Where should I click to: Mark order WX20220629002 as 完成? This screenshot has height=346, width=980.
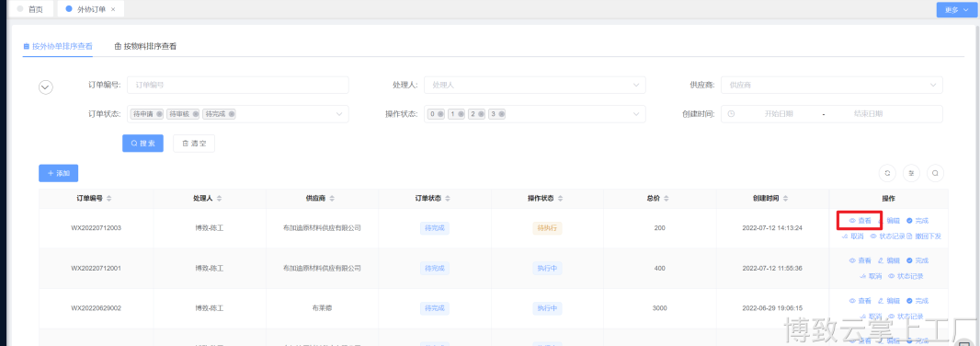point(917,301)
